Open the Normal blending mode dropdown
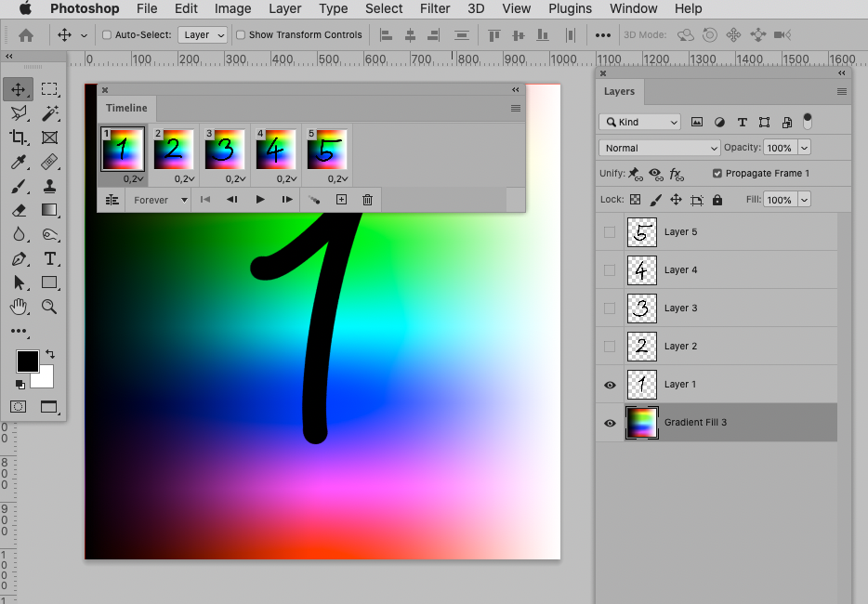 659,148
